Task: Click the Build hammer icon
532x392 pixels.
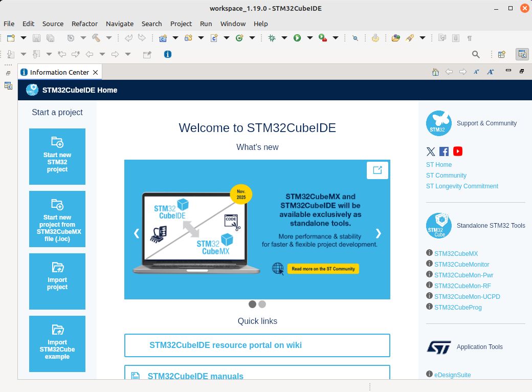Action: click(96, 38)
